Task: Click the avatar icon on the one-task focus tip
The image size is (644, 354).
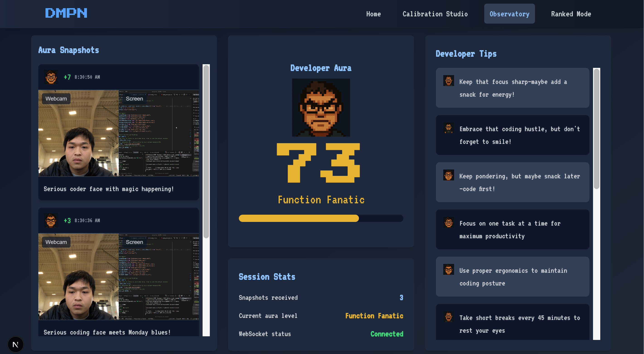Action: tap(448, 222)
